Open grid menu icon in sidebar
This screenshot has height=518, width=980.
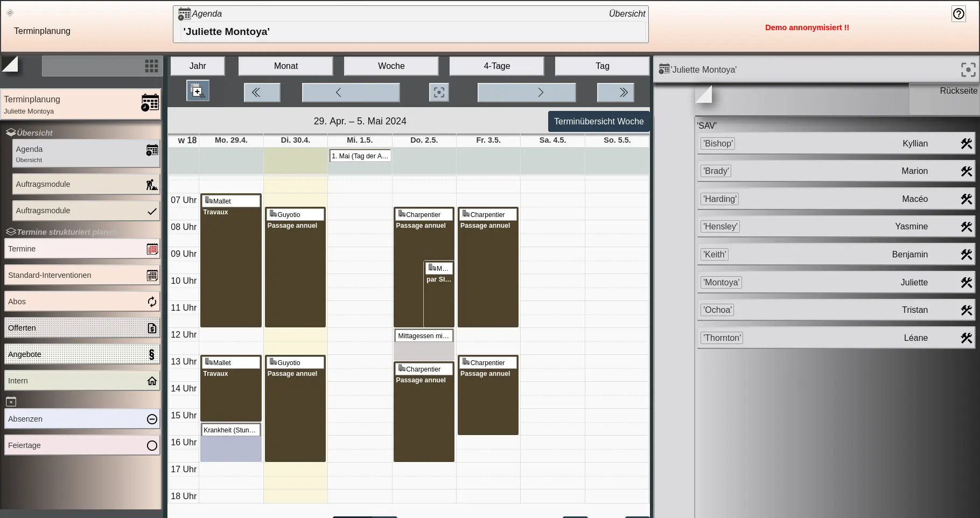click(x=151, y=66)
